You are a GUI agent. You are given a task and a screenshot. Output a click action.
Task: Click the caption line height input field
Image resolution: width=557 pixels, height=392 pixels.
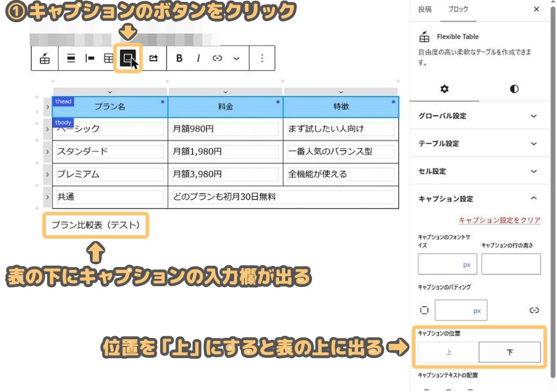click(511, 264)
